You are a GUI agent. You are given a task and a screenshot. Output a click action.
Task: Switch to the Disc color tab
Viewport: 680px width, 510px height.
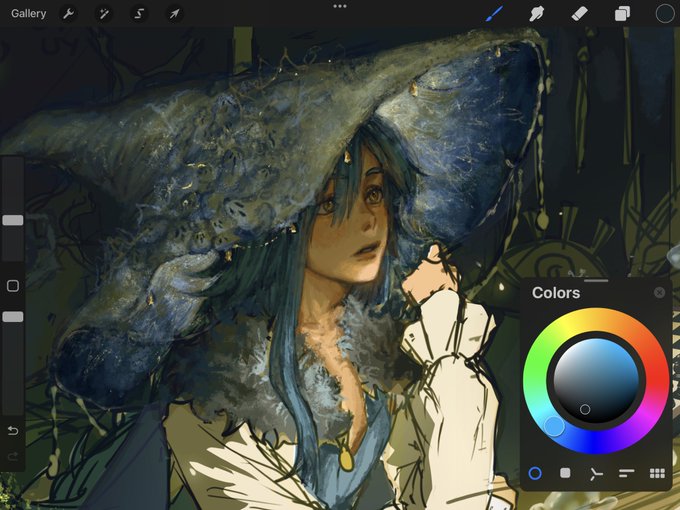[x=535, y=473]
